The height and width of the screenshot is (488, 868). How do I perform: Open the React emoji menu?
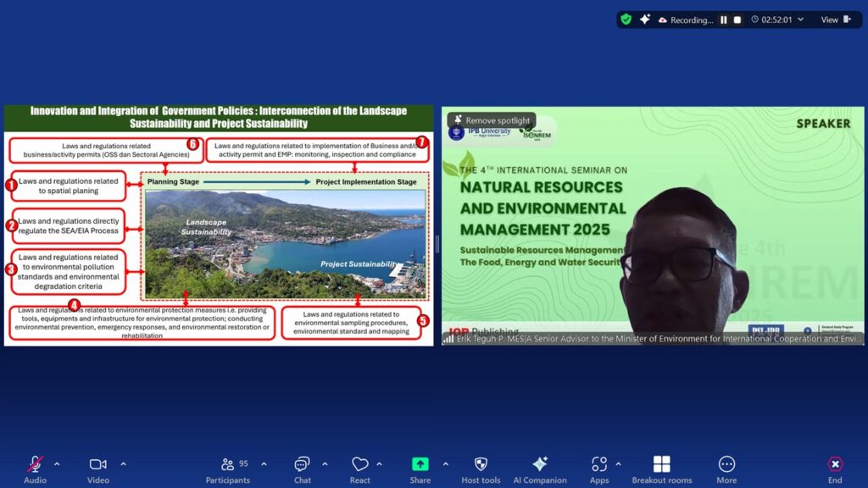pos(359,464)
